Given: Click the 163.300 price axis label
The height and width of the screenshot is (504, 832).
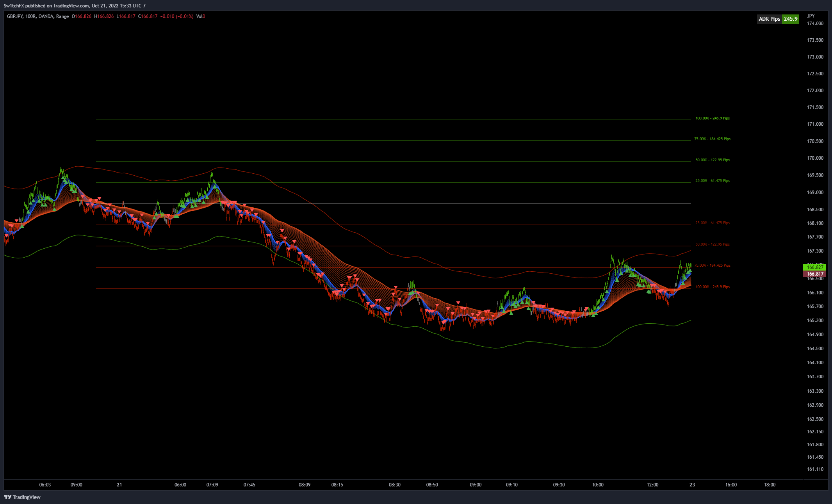Looking at the screenshot, I should [x=815, y=391].
